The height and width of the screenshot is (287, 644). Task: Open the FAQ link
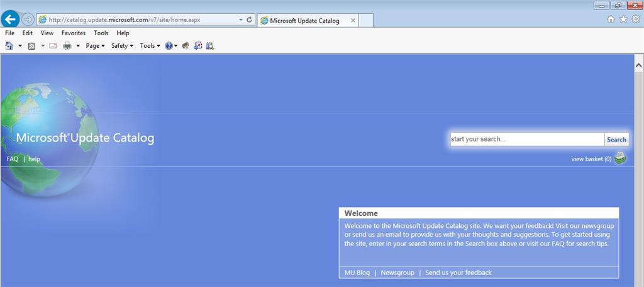(13, 159)
